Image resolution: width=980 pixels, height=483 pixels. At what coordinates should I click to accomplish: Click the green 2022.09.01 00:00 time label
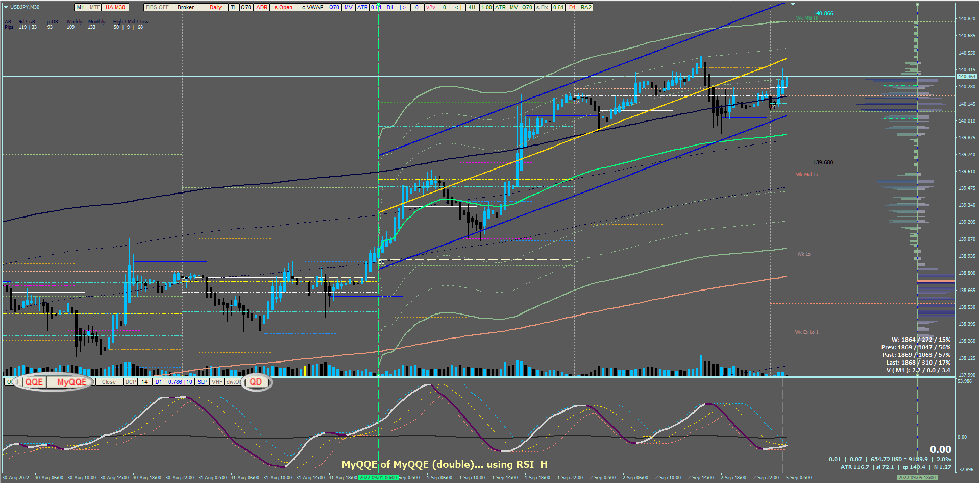378,478
